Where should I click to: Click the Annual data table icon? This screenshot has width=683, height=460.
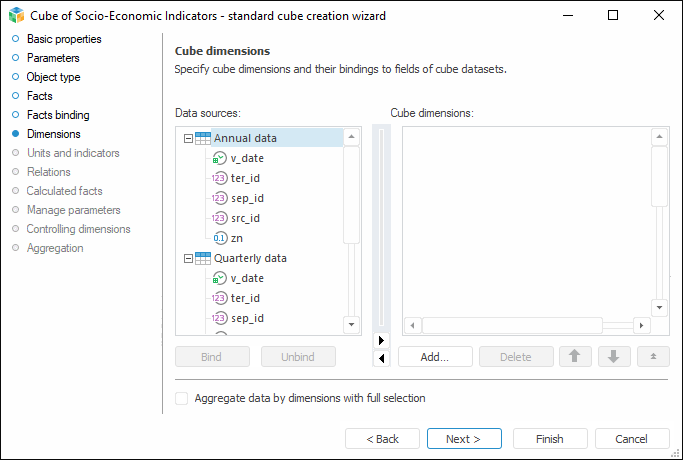click(202, 138)
